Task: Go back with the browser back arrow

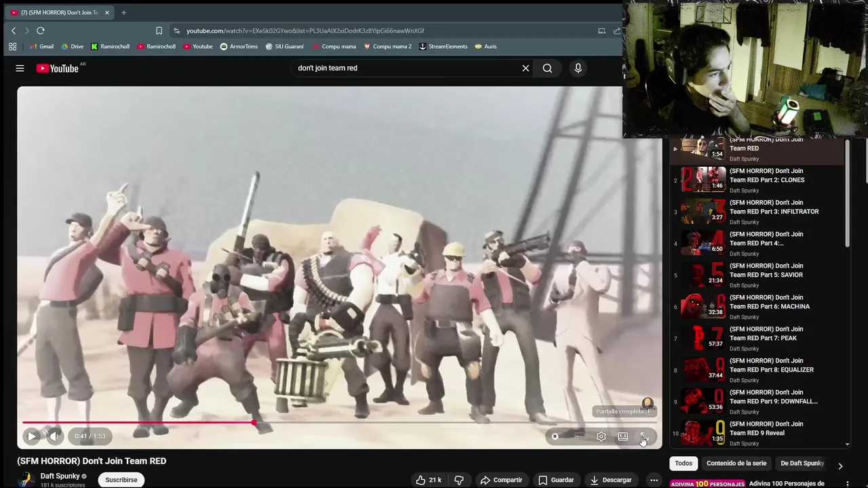Action: (13, 30)
